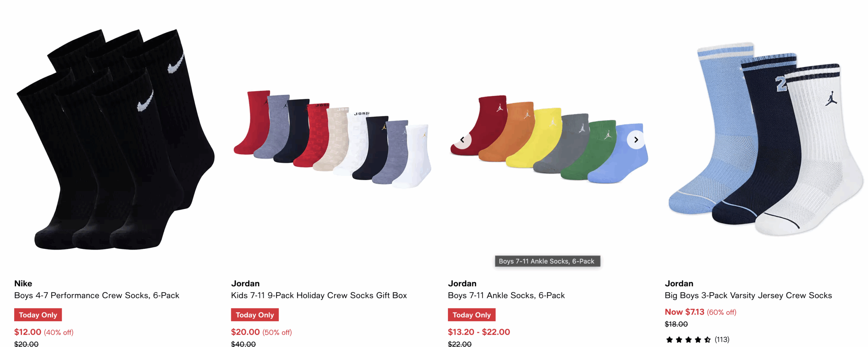Click Today Only badge on Nike socks
This screenshot has width=868, height=347.
coord(38,314)
